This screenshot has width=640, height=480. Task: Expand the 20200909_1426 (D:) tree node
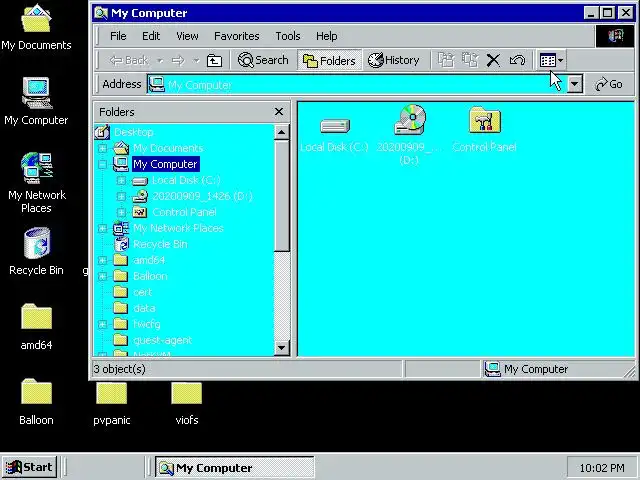coord(121,196)
